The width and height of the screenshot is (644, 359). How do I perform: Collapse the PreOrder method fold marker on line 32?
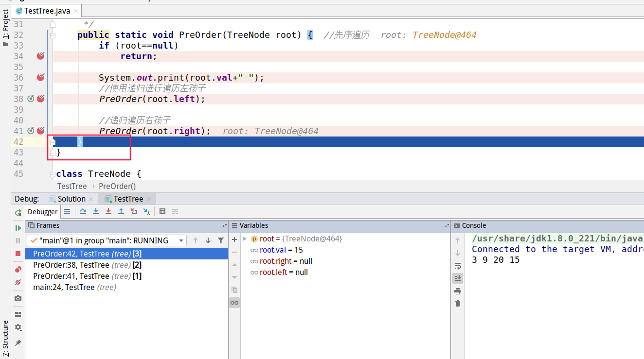tap(53, 35)
